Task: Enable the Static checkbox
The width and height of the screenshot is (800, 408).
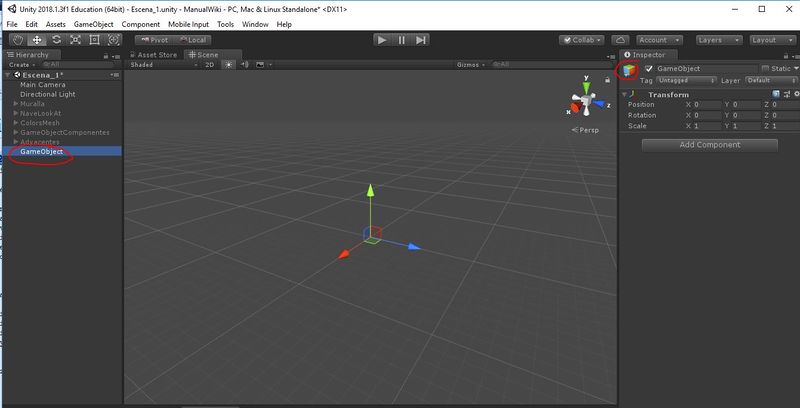Action: 765,68
